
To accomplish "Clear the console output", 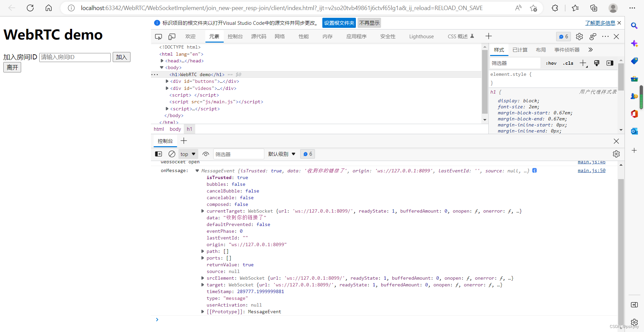I will [172, 154].
